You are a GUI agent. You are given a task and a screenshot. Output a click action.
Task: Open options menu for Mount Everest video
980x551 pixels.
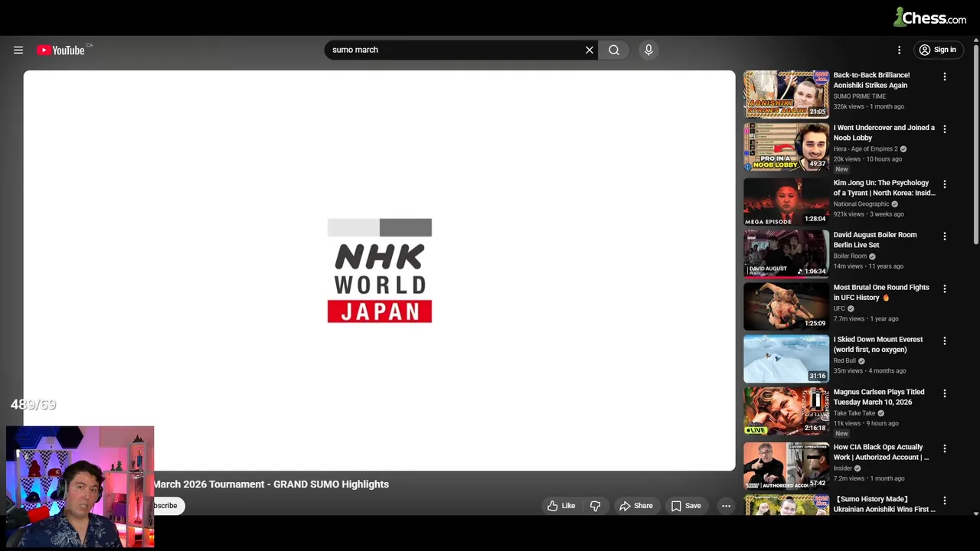tap(945, 341)
